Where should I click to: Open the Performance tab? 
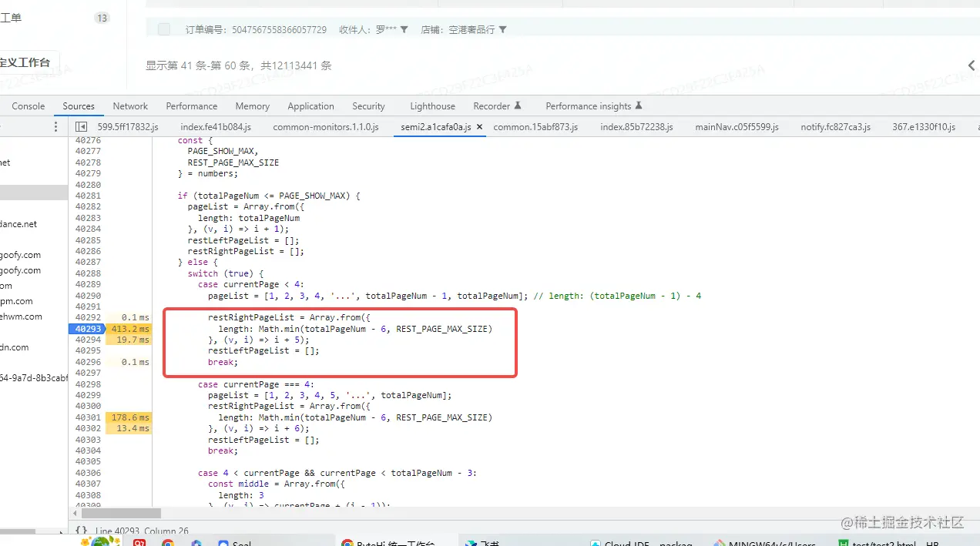192,106
